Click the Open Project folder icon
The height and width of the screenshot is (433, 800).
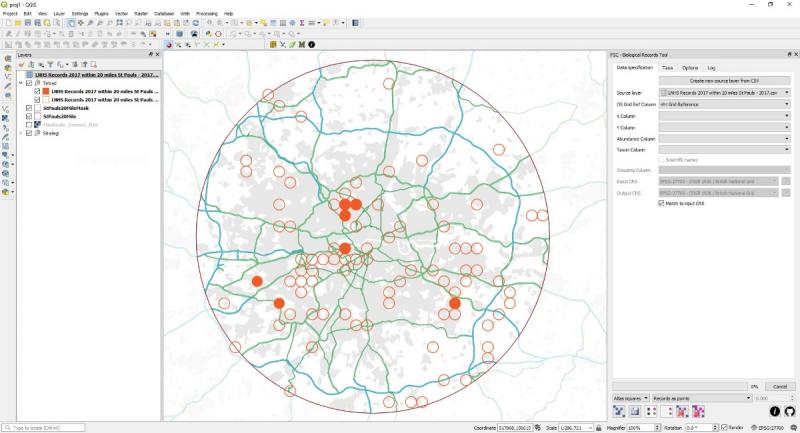coord(18,23)
